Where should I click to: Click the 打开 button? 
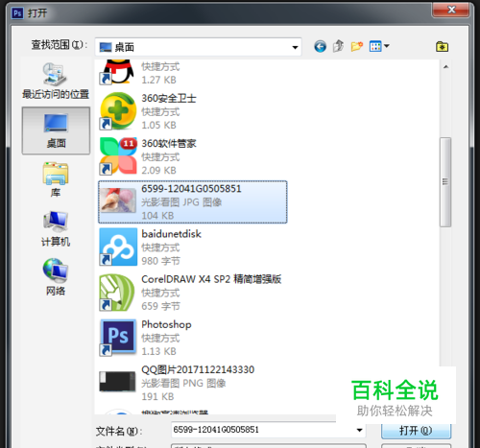point(416,431)
